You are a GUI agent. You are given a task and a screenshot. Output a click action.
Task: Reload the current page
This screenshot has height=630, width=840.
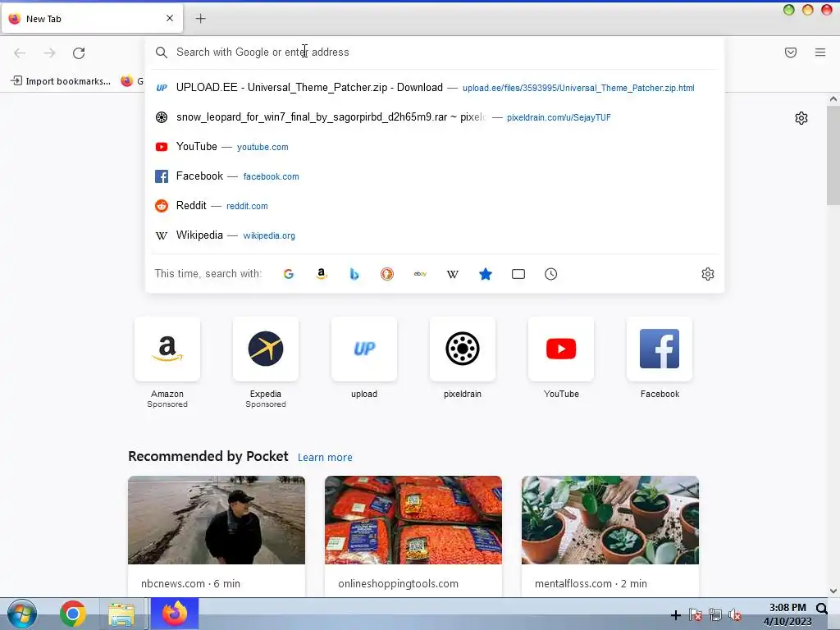[79, 52]
